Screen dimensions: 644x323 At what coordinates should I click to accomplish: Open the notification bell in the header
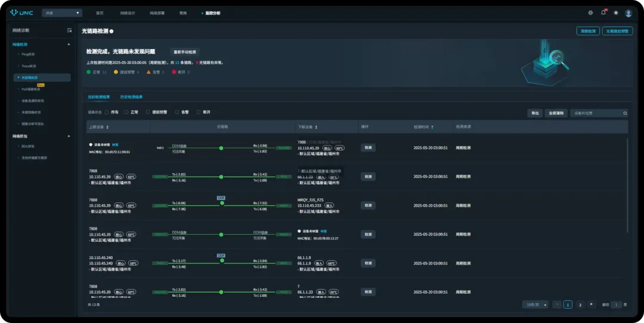coord(603,13)
